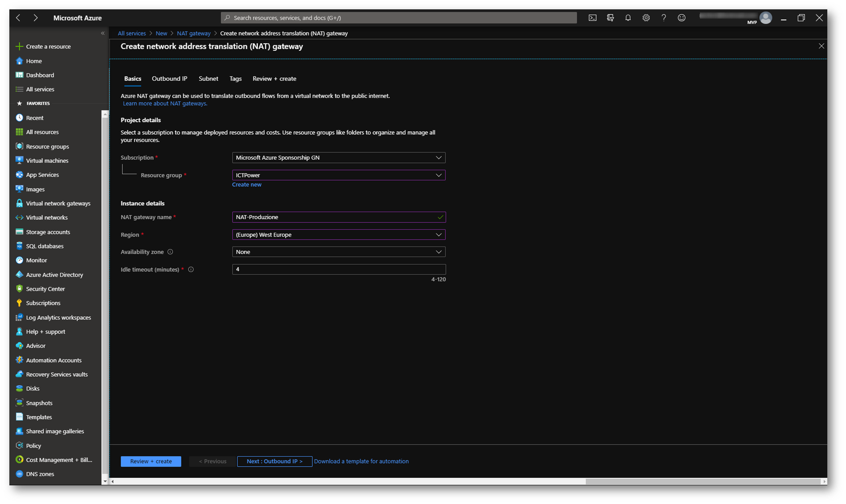Click All services in the breadcrumb
This screenshot has height=504, width=846.
132,33
